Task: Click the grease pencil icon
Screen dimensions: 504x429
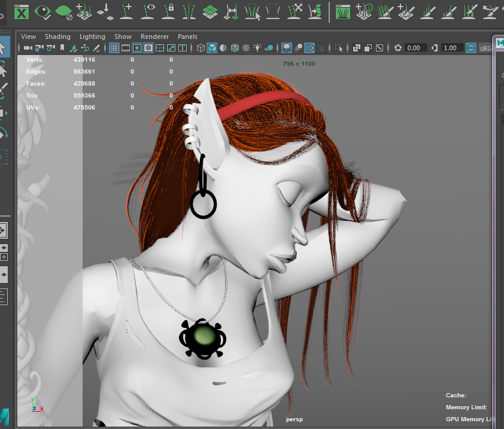Action: point(96,48)
